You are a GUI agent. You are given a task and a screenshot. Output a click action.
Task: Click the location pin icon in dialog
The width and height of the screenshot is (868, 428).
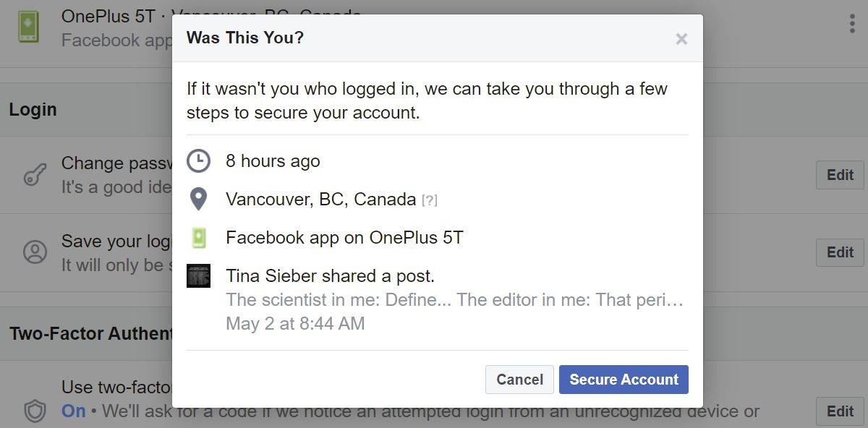[x=198, y=199]
